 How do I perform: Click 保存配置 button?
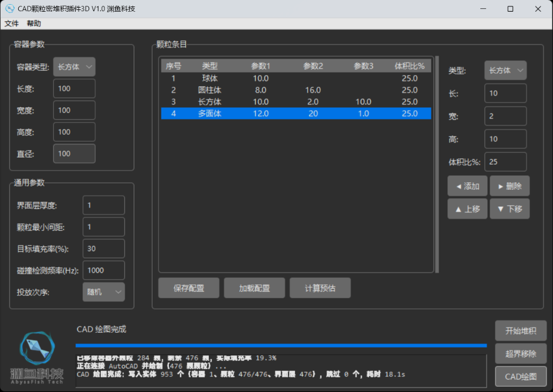(189, 288)
